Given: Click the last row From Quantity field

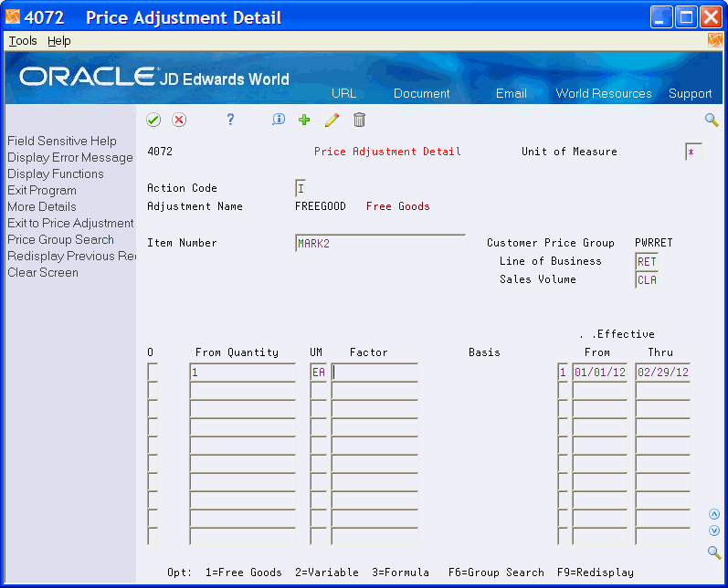Looking at the screenshot, I should [242, 536].
